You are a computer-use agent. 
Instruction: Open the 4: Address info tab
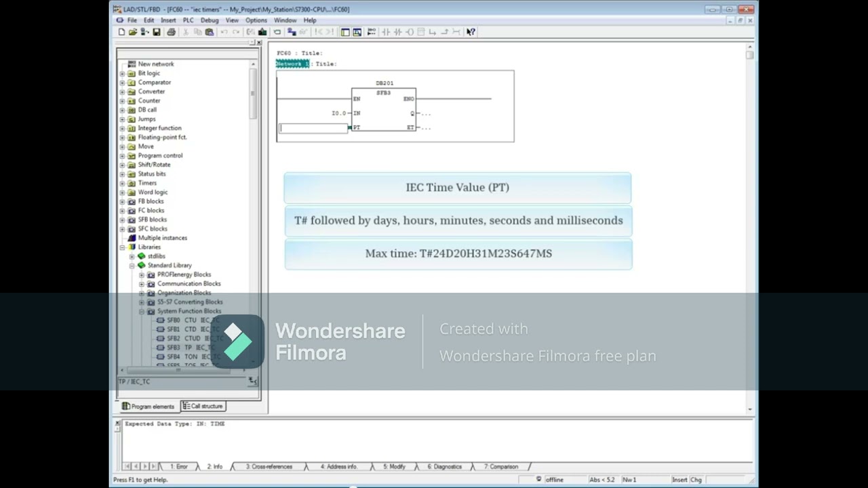[x=338, y=466]
